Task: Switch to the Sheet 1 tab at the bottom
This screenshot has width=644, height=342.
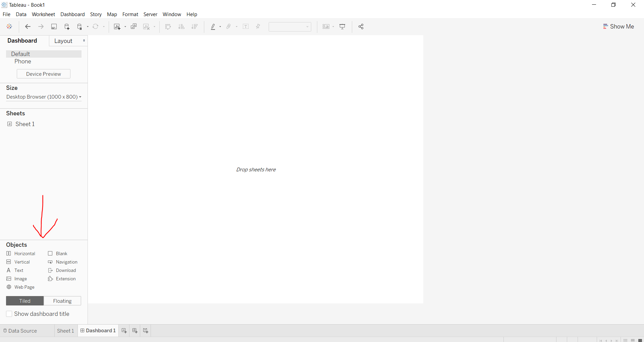Action: [65, 331]
